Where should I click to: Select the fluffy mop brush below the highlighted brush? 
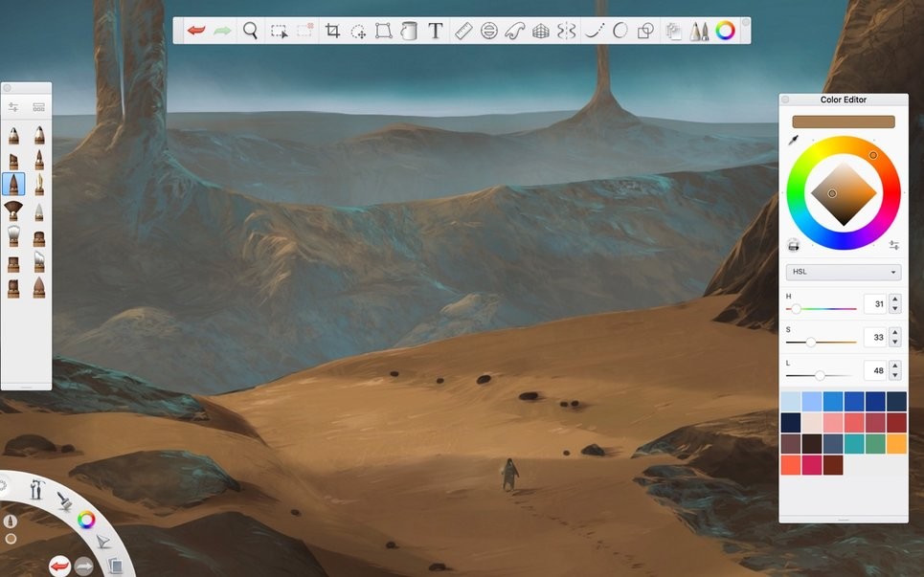point(14,236)
